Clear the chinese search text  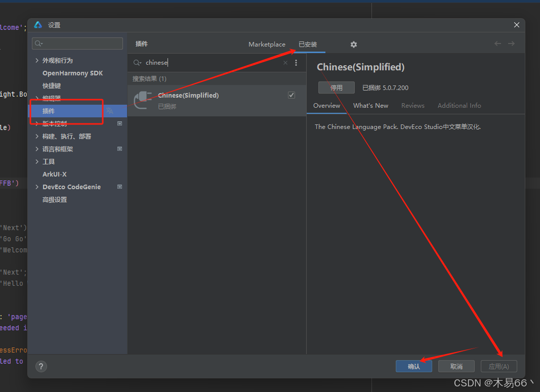pos(285,63)
